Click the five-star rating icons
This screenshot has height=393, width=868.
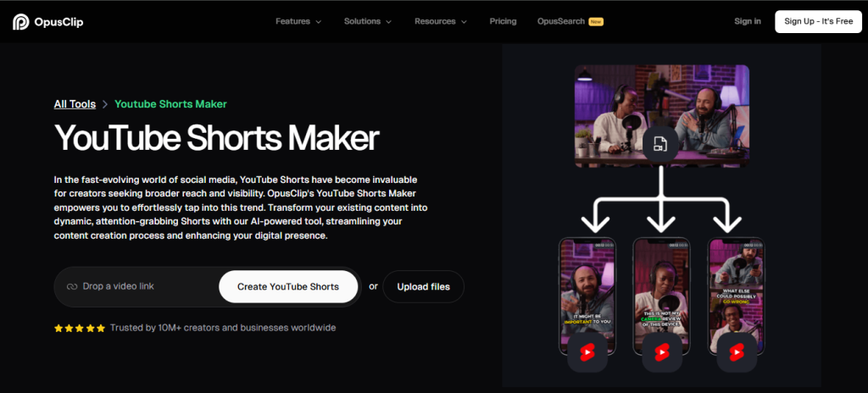[x=79, y=329]
